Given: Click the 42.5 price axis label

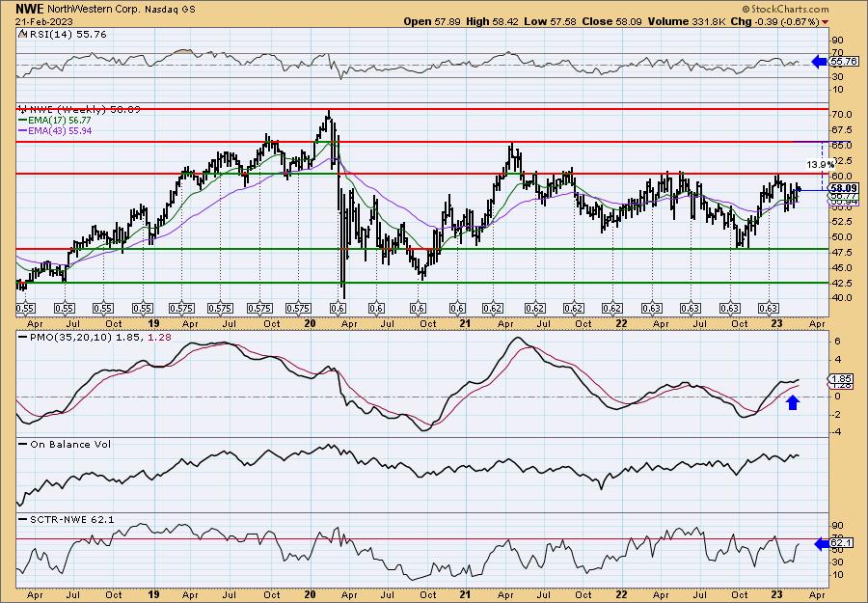Looking at the screenshot, I should click(842, 283).
